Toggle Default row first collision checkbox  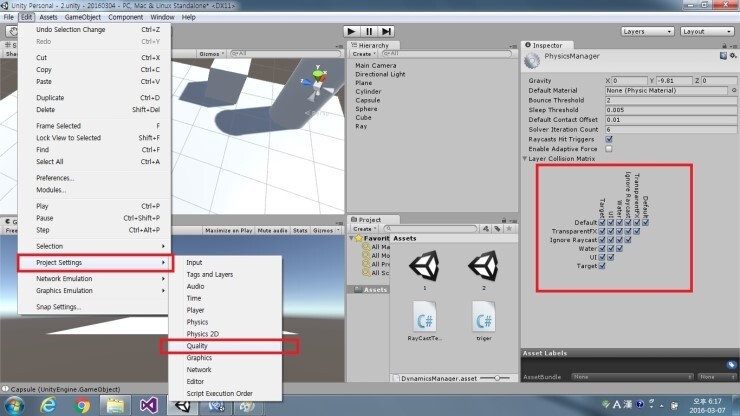pyautogui.click(x=602, y=222)
